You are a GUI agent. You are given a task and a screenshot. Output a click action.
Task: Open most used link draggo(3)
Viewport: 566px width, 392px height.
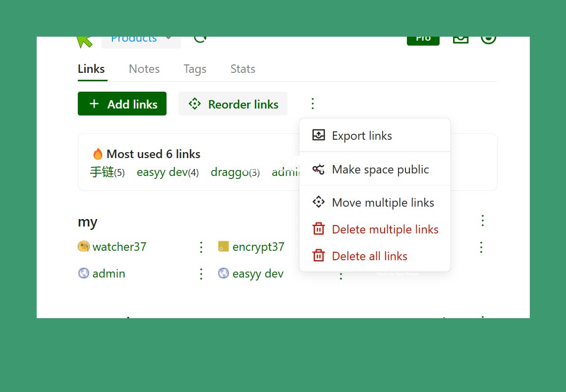click(235, 172)
